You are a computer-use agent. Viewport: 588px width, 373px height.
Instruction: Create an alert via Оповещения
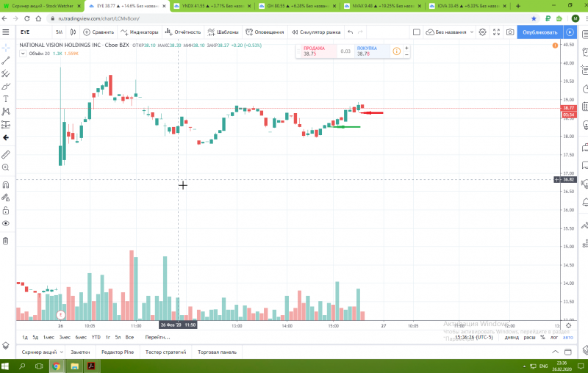(265, 32)
